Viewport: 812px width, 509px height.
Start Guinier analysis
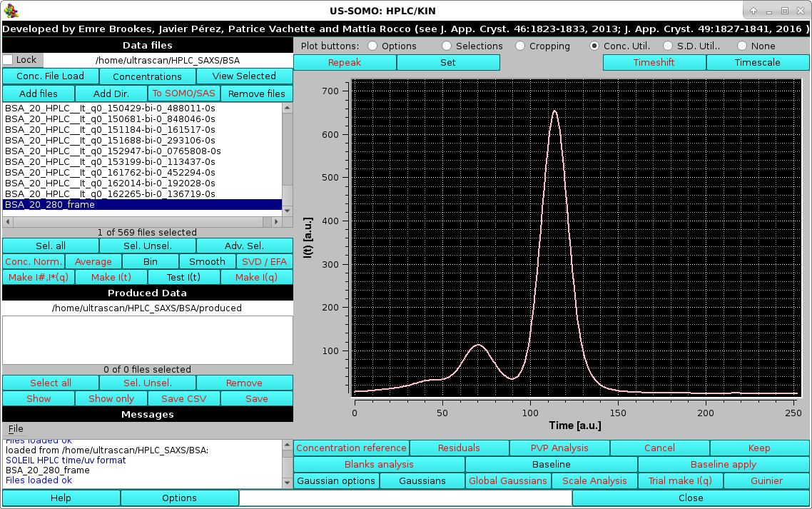(x=766, y=480)
